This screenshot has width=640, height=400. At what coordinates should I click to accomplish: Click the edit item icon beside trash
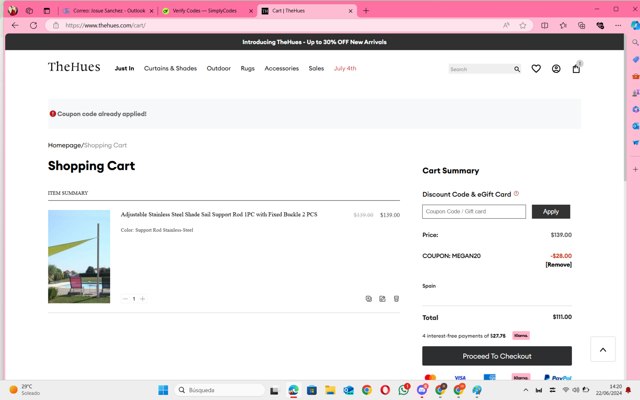(382, 299)
